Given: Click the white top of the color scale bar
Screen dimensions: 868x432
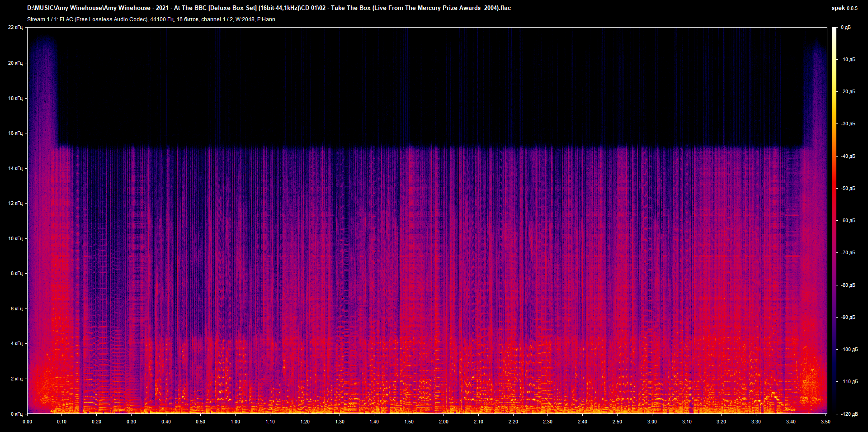Looking at the screenshot, I should click(834, 30).
